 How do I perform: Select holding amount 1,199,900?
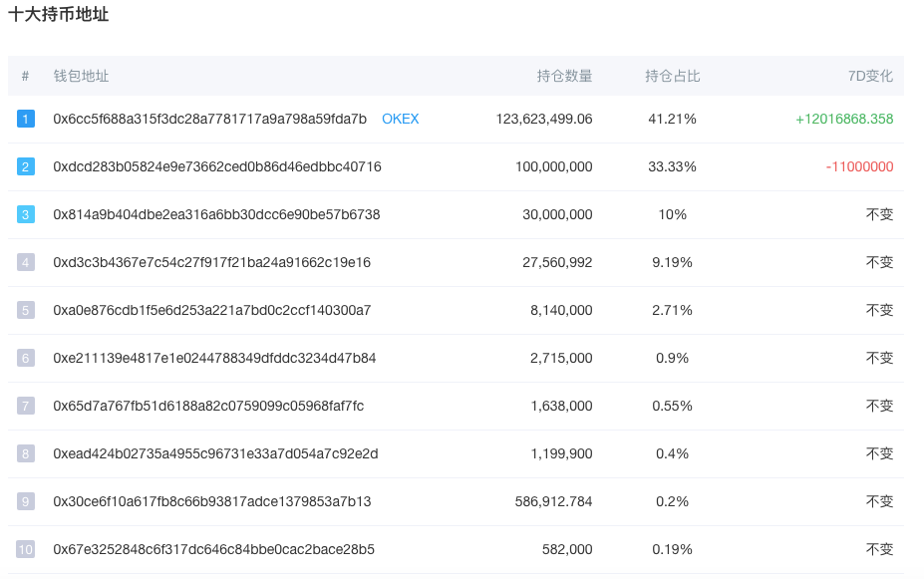(x=561, y=453)
